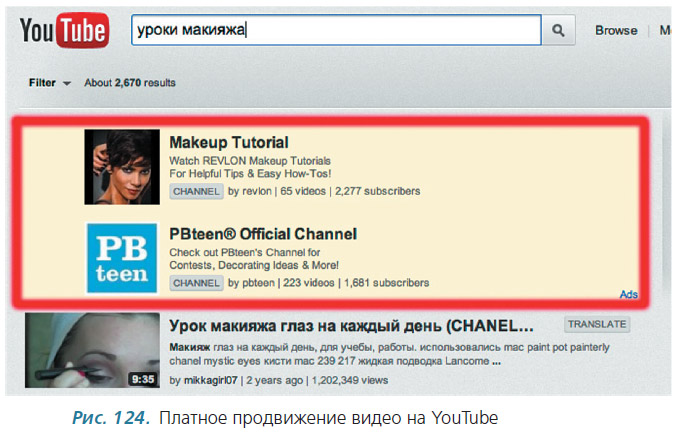Click the search field containing уроки макияжа
Viewport: 678px width, 434px height.
pyautogui.click(x=336, y=30)
